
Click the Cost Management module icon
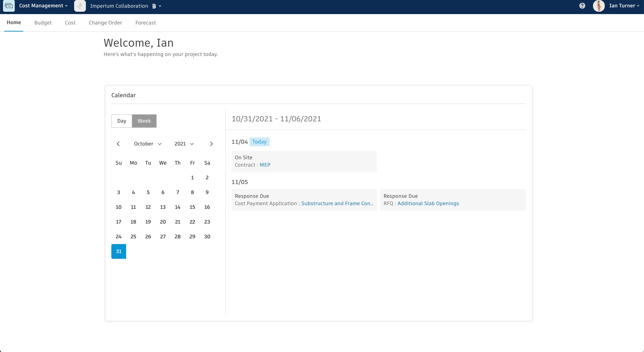[9, 6]
